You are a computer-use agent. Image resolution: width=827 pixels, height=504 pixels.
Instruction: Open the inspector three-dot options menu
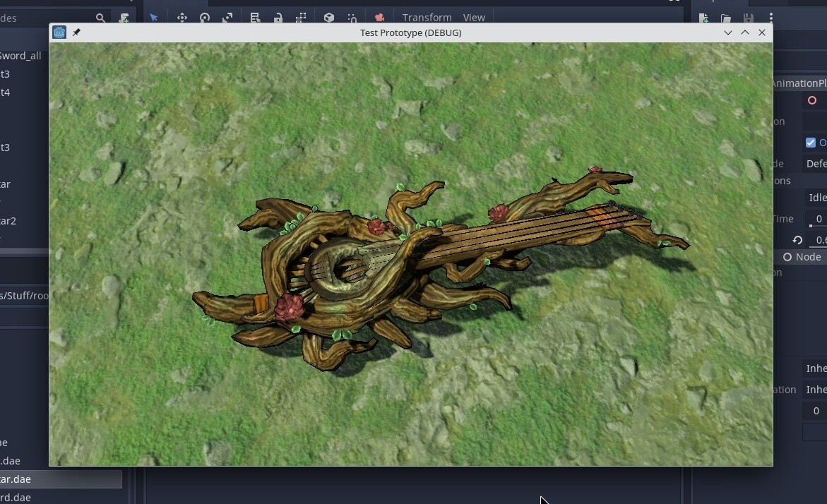point(771,18)
